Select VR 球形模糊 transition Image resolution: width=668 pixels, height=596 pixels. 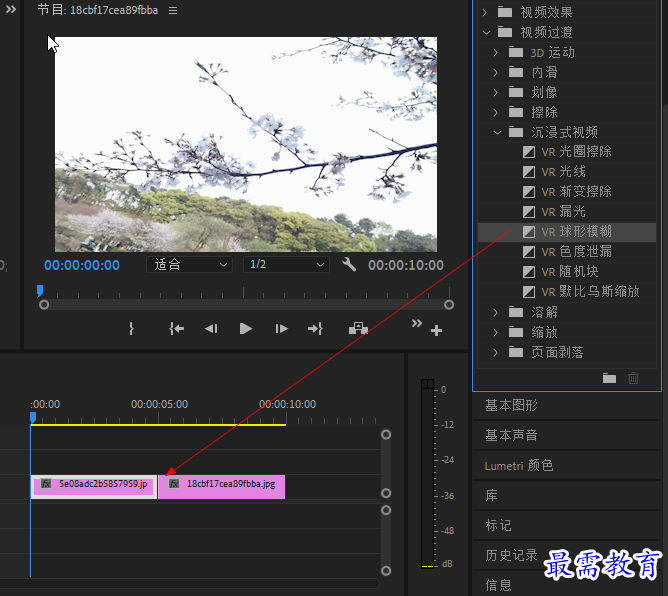pos(567,232)
